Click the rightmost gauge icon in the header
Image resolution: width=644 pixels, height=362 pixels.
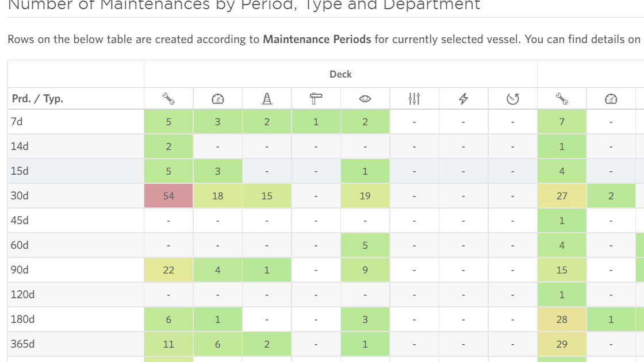[611, 98]
